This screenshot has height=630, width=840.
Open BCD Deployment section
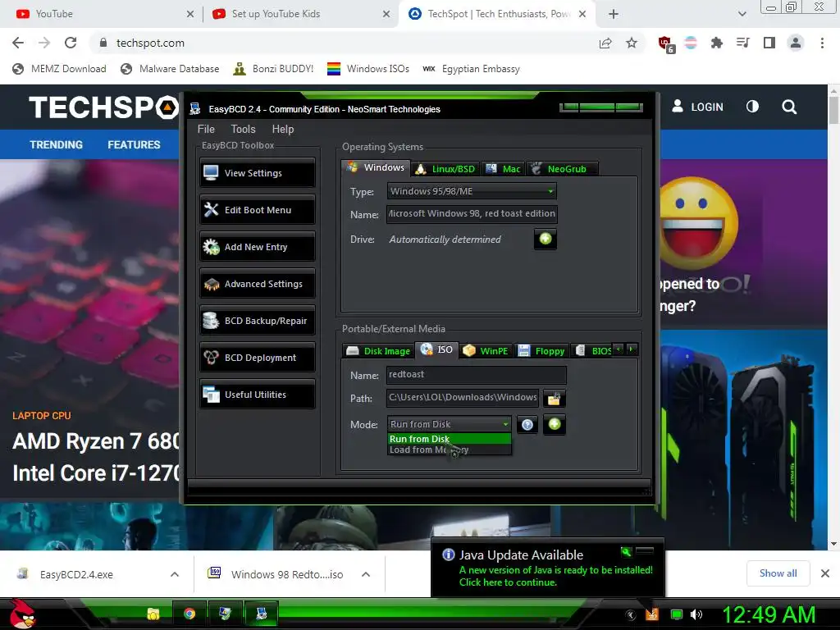click(x=257, y=358)
